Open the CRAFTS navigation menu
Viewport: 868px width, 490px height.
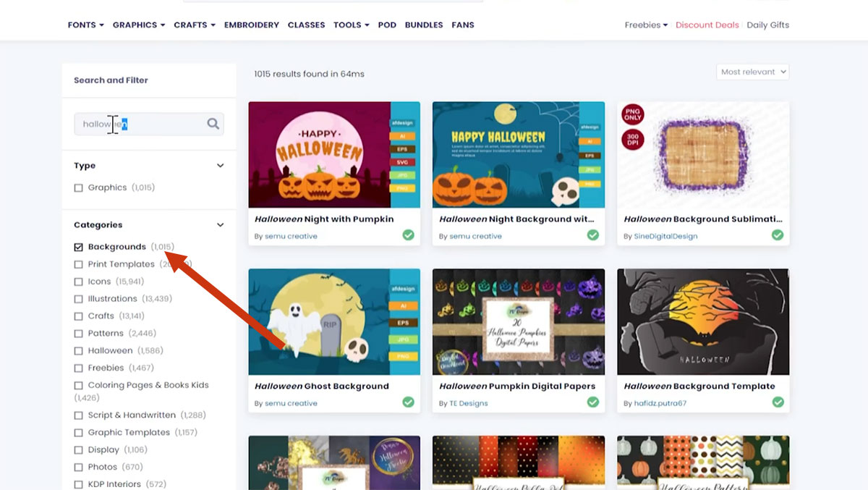coord(195,25)
